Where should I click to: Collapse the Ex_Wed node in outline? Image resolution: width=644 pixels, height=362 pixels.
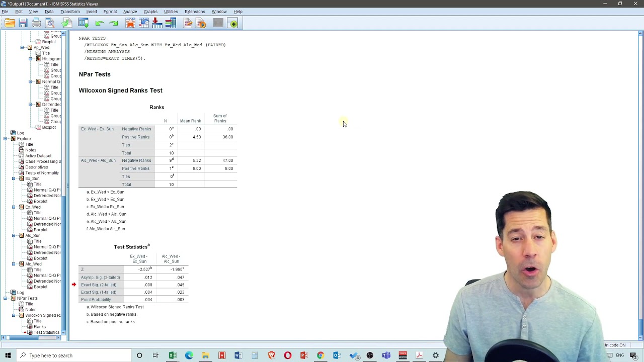(14, 207)
